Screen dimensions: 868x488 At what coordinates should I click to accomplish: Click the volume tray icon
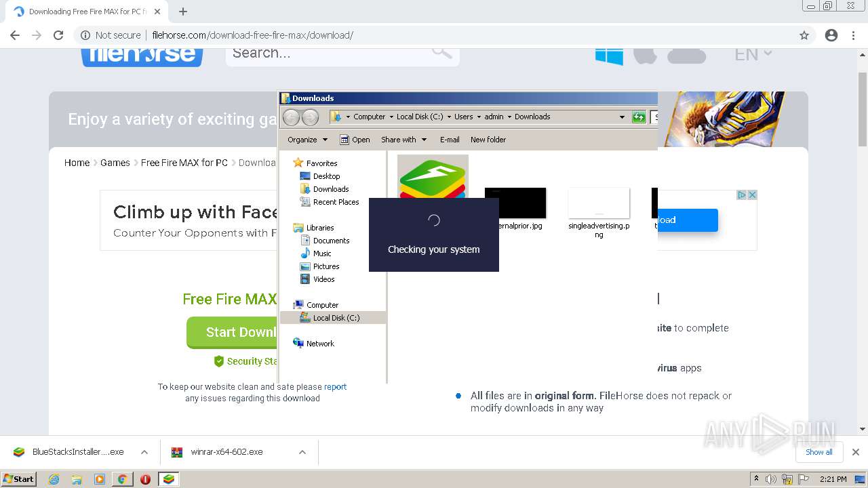771,479
